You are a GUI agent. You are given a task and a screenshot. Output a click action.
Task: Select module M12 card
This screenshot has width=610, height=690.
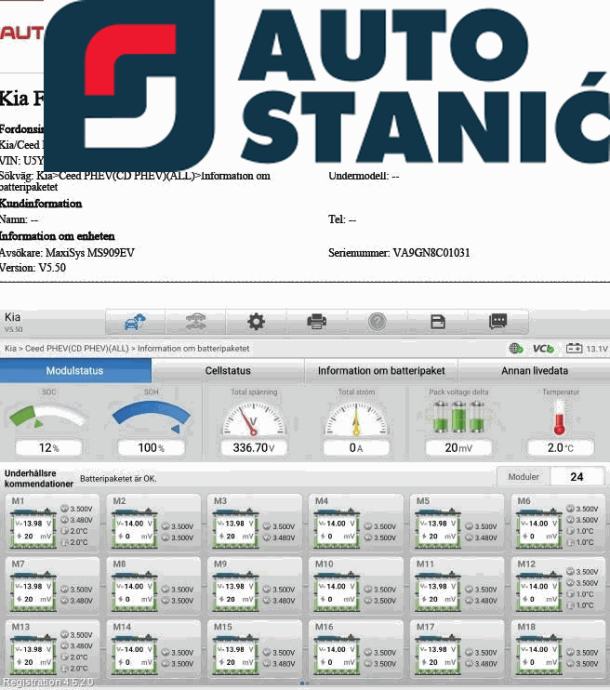tap(558, 586)
